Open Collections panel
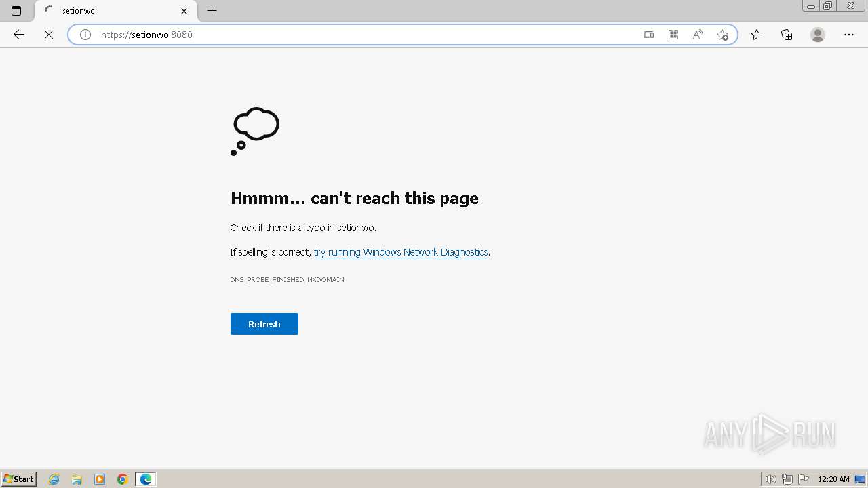This screenshot has width=868, height=488. coord(787,35)
